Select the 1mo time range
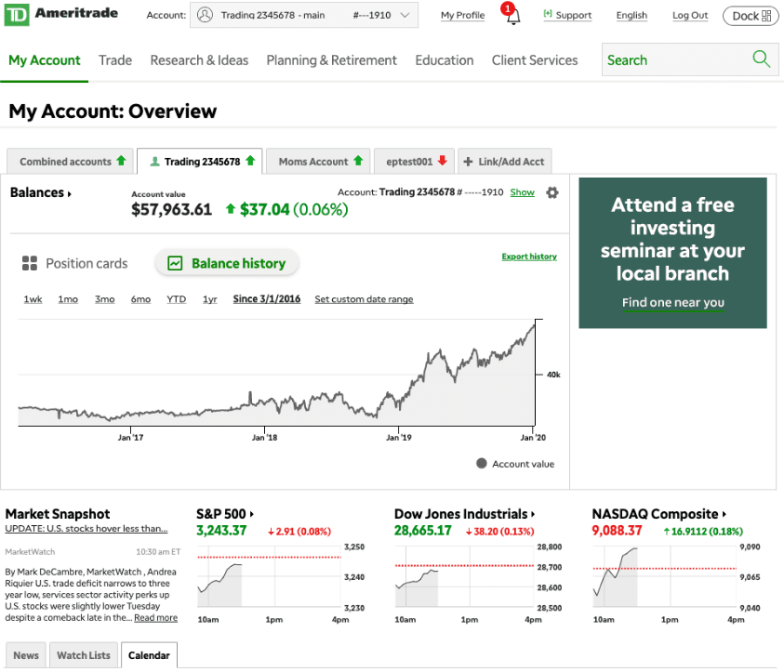 68,299
